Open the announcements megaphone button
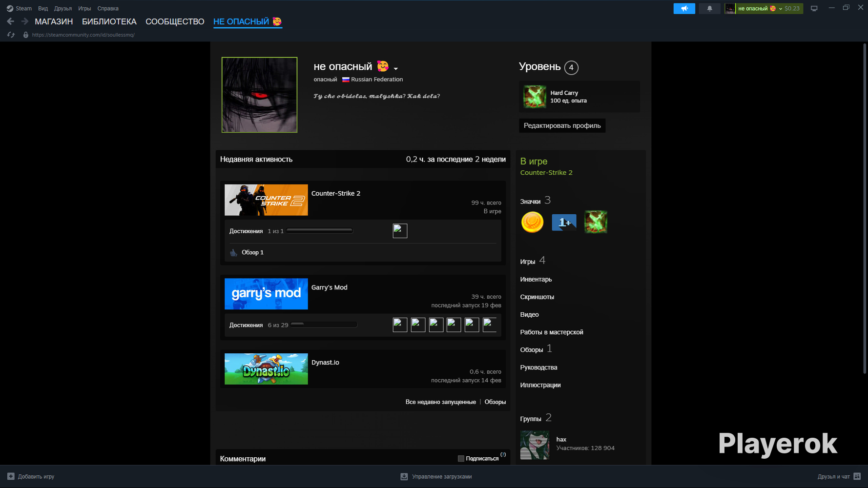The image size is (868, 488). point(684,8)
